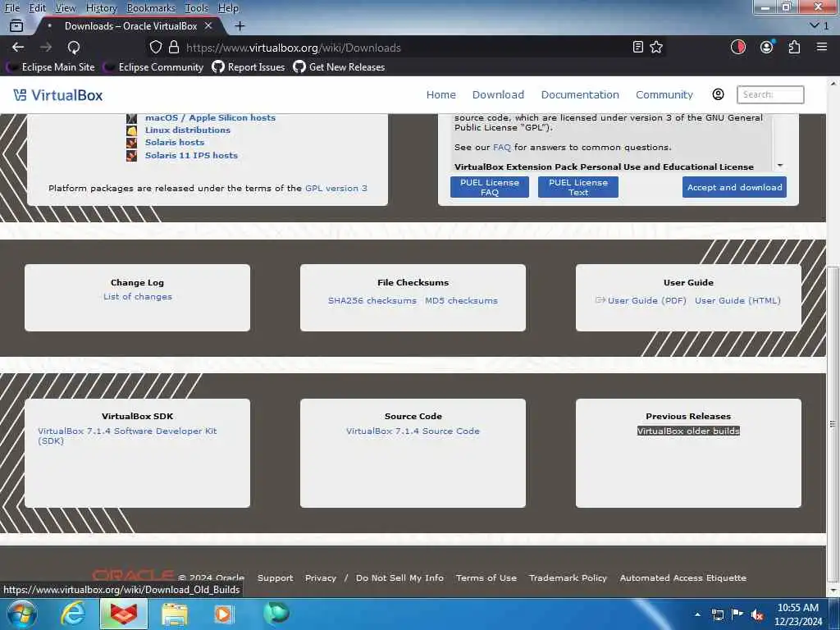Screen dimensions: 840x630
Task: Open Solaris 11 IPS hosts link
Action: 191,155
